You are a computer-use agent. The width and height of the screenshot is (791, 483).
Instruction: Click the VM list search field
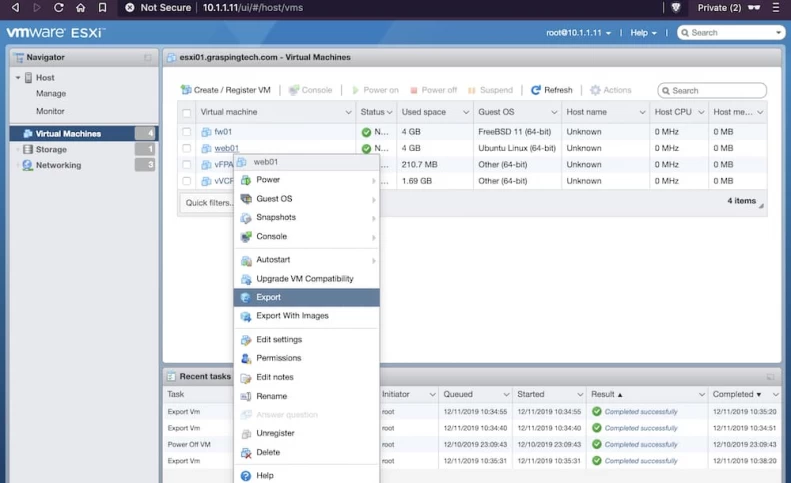pyautogui.click(x=712, y=90)
